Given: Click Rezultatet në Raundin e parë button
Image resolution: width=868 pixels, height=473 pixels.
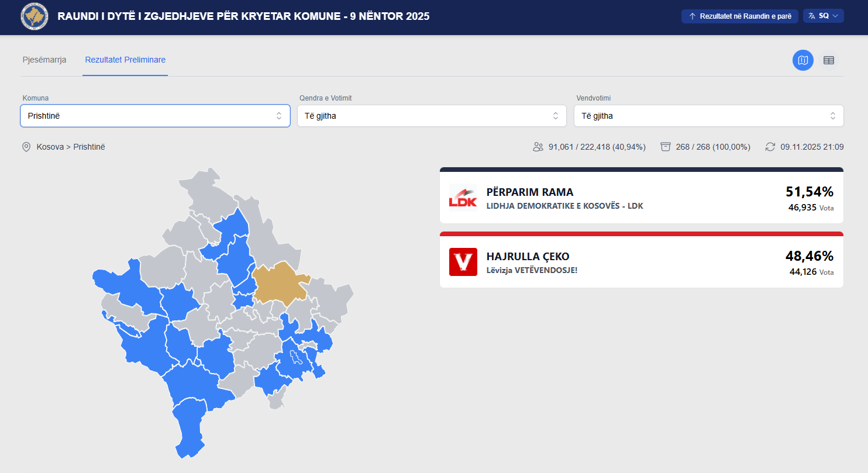Looking at the screenshot, I should click(739, 16).
